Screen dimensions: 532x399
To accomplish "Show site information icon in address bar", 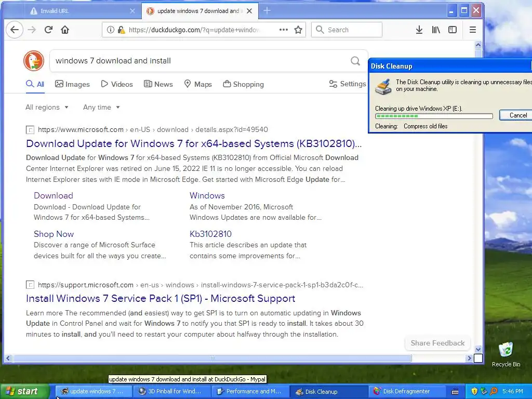I will (x=110, y=30).
